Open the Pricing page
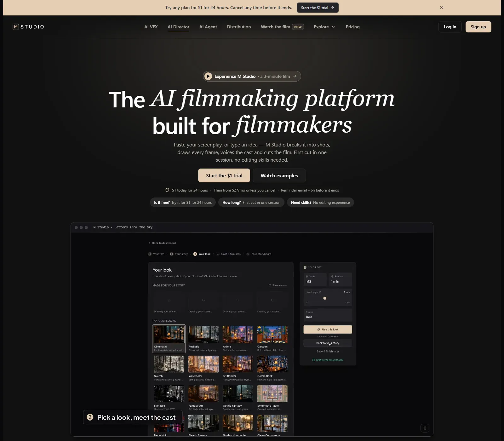The image size is (504, 441). [352, 27]
